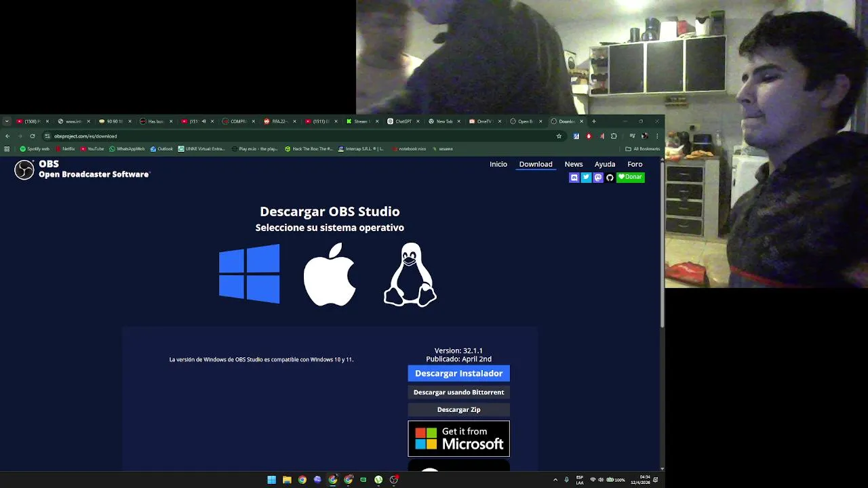Viewport: 868px width, 488px height.
Task: Open the OBS Twitter icon
Action: click(x=586, y=178)
